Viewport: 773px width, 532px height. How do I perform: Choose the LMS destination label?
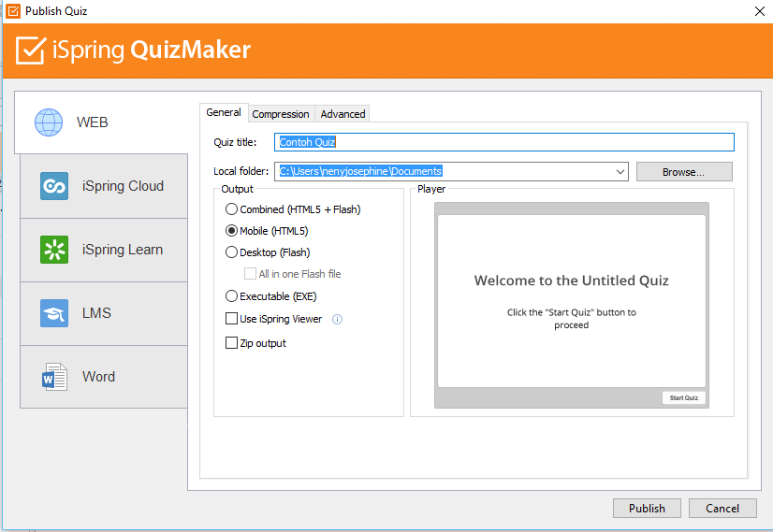click(x=96, y=313)
